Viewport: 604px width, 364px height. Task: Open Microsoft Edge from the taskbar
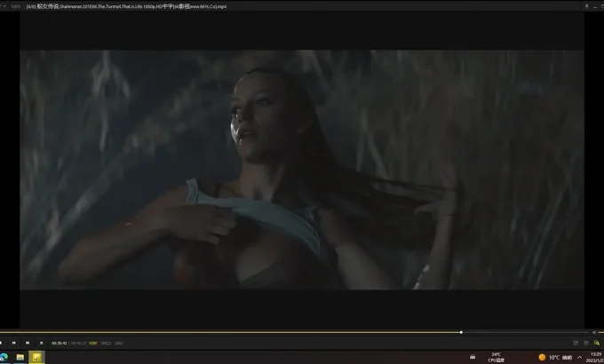click(4, 357)
